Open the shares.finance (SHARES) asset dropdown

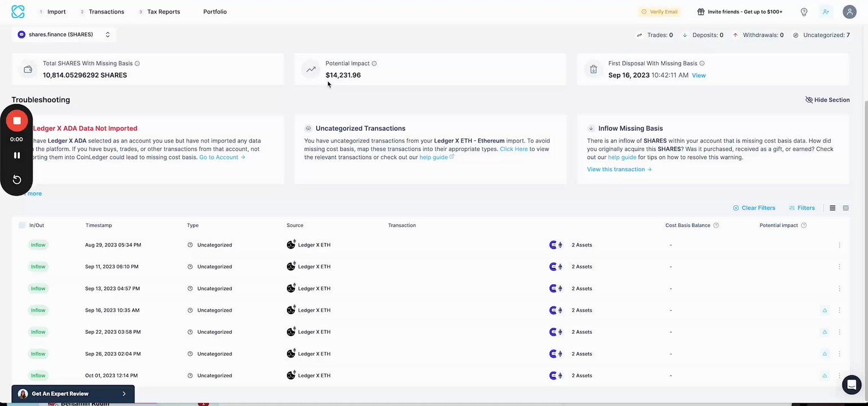(64, 34)
